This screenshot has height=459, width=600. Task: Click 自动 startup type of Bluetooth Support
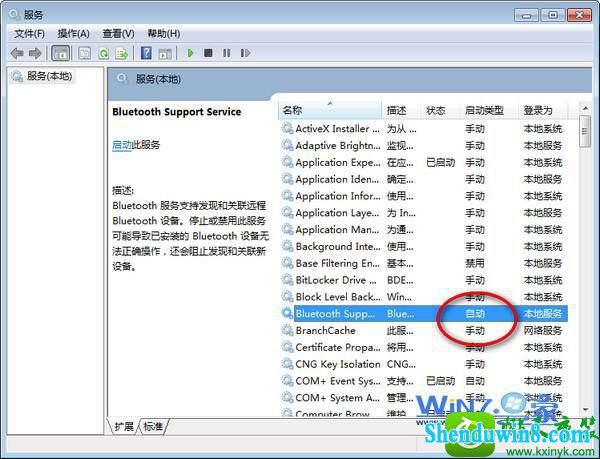pyautogui.click(x=475, y=314)
